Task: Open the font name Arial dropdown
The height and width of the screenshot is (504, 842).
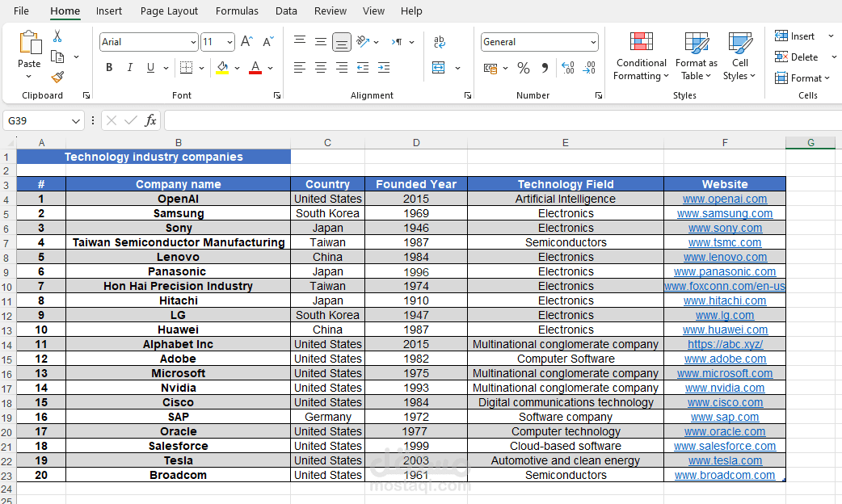Action: pyautogui.click(x=193, y=42)
